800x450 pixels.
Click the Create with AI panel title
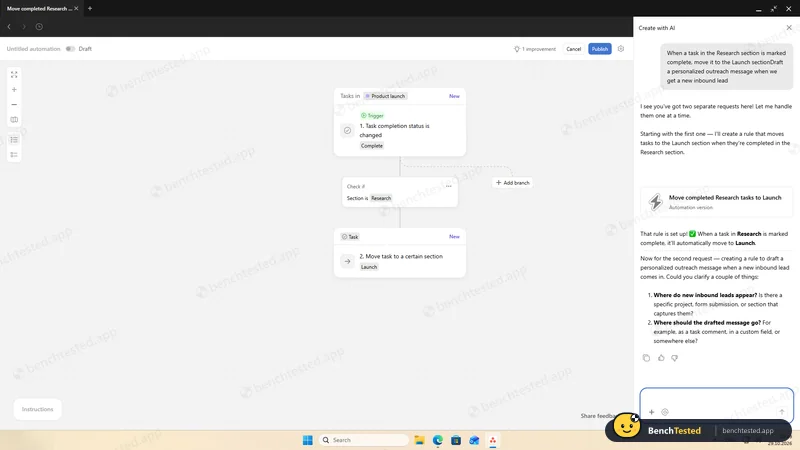(x=657, y=28)
